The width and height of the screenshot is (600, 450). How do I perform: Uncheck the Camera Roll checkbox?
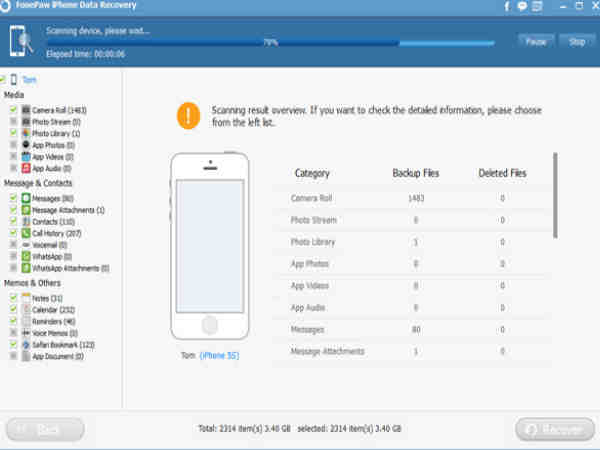click(x=13, y=110)
